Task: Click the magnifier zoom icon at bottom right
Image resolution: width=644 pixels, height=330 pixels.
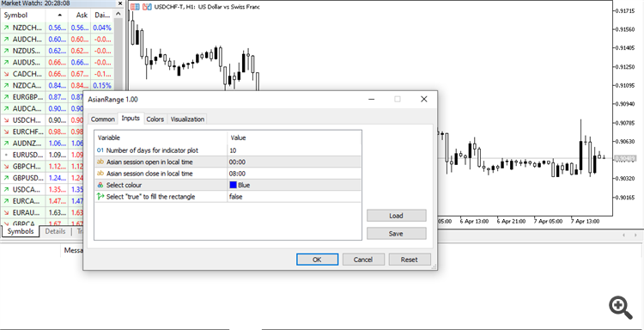Action: (x=621, y=308)
